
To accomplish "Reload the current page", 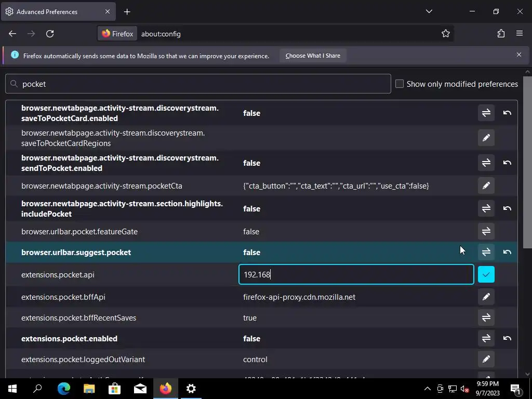I will (x=50, y=34).
